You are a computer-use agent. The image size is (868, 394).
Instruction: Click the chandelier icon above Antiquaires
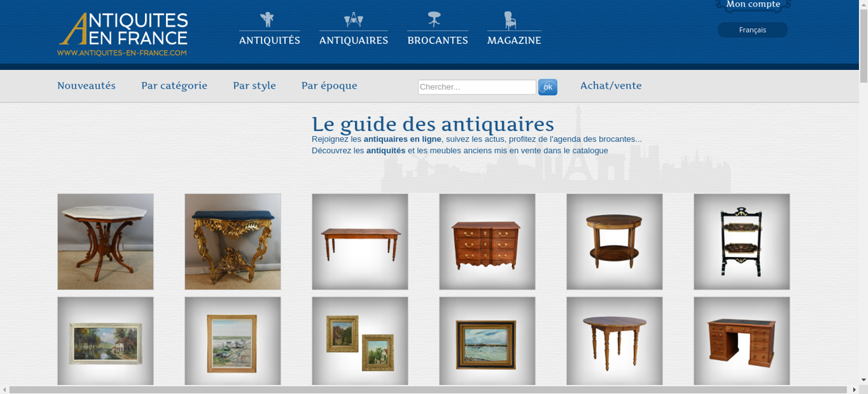tap(354, 20)
